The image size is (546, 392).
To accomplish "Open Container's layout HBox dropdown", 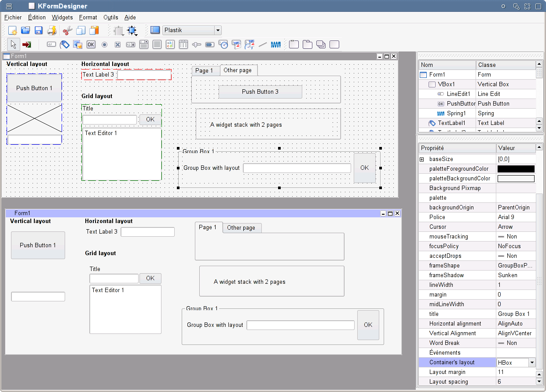I will (531, 363).
